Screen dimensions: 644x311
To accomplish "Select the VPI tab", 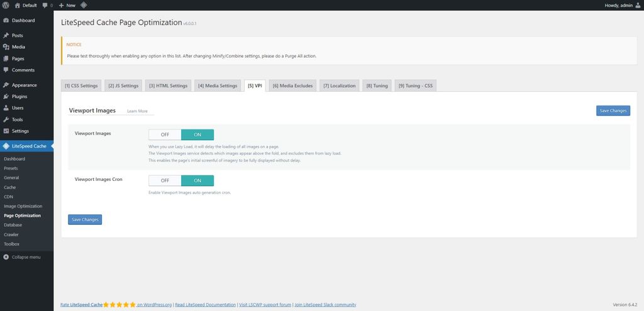I will (255, 85).
